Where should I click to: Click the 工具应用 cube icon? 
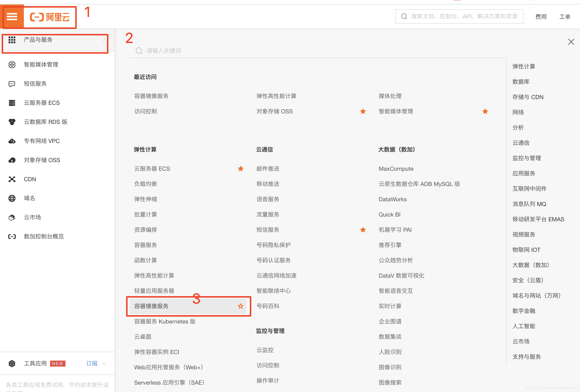point(12,364)
